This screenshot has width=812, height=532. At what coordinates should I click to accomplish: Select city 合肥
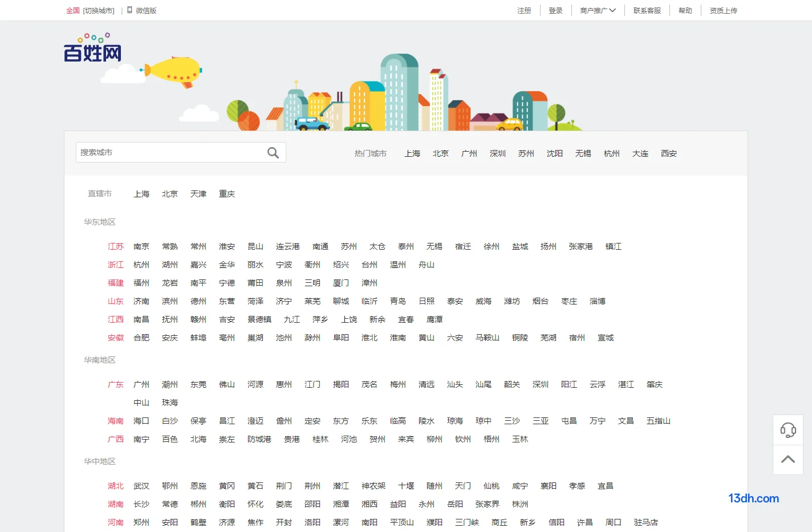141,338
